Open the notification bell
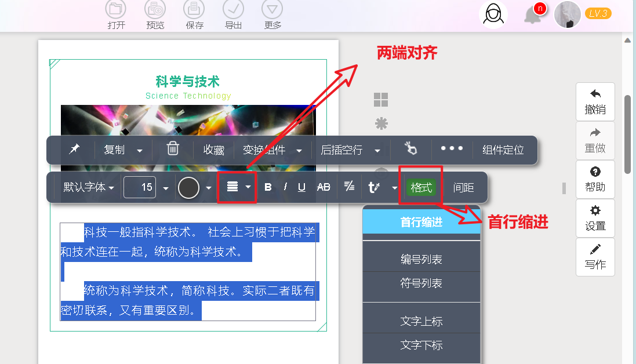The height and width of the screenshot is (364, 636). point(533,16)
